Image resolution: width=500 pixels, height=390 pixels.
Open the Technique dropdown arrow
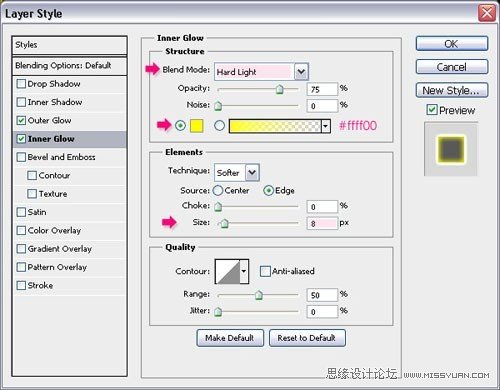click(x=252, y=172)
